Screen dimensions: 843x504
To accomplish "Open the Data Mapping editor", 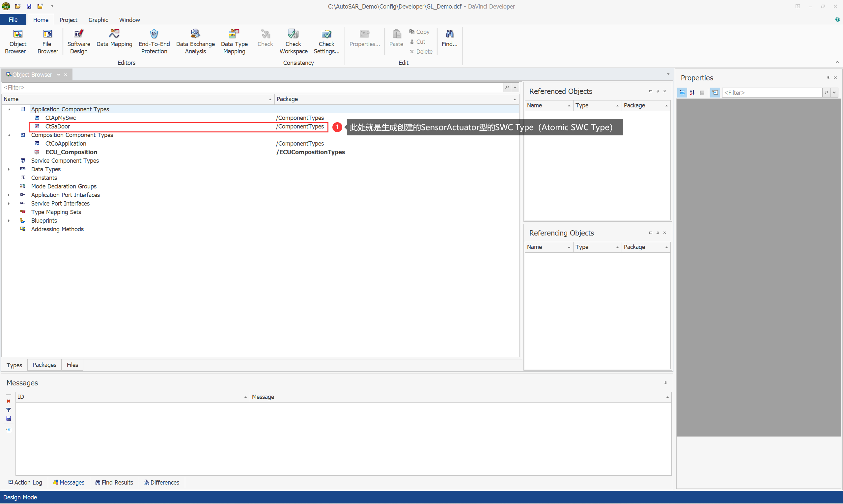I will (114, 38).
